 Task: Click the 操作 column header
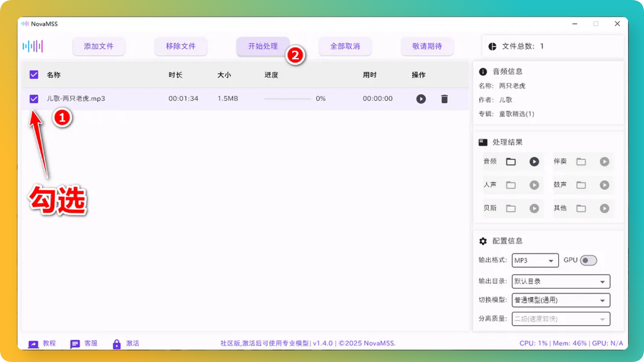419,75
